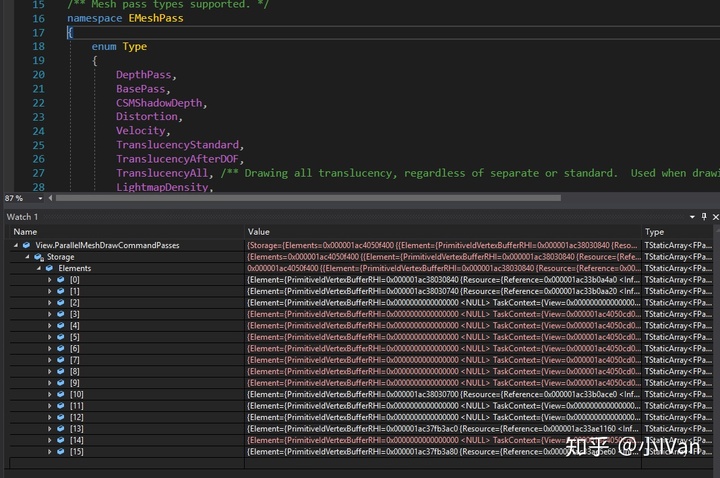The height and width of the screenshot is (478, 720).
Task: Select the Watch 1 panel title
Action: tap(22, 217)
